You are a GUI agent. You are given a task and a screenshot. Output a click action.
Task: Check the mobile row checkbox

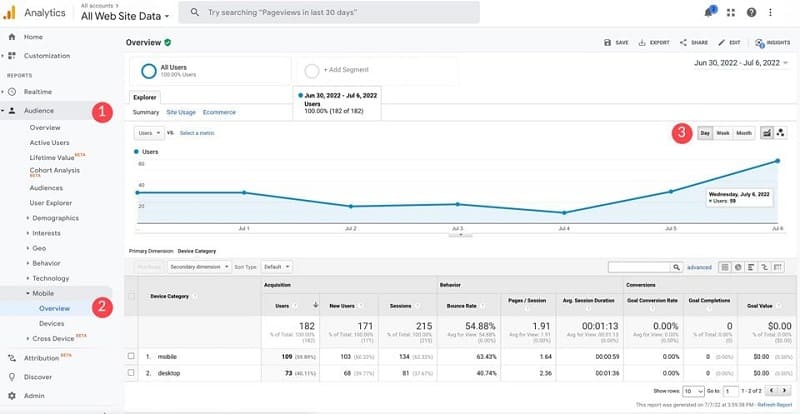[x=131, y=356]
